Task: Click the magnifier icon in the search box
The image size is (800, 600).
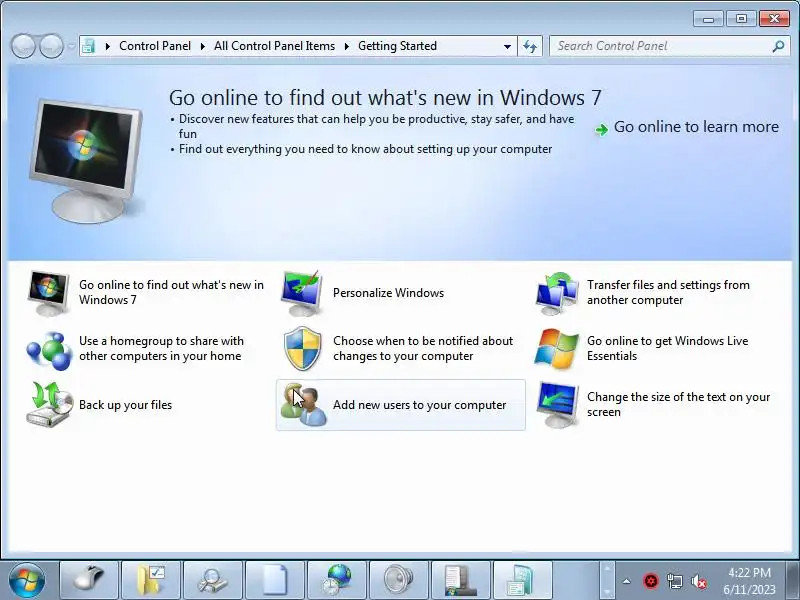Action: pyautogui.click(x=778, y=46)
